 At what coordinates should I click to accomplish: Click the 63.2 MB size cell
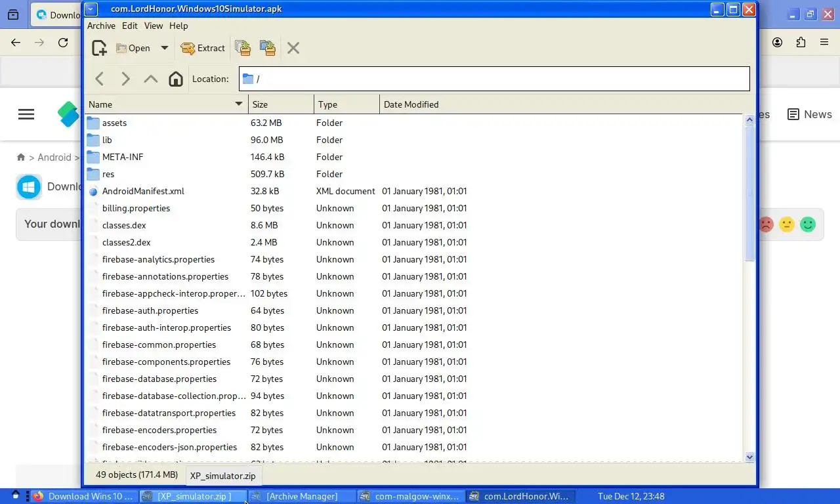(x=266, y=123)
